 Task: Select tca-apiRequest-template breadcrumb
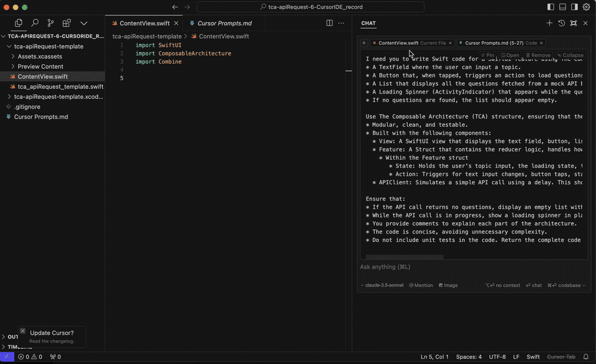point(147,36)
